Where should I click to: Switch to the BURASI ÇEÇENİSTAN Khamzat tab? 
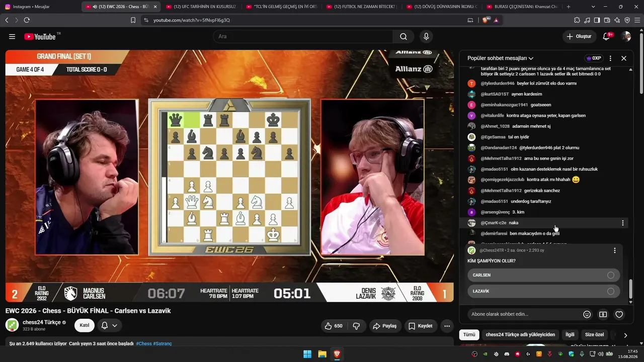(x=522, y=7)
